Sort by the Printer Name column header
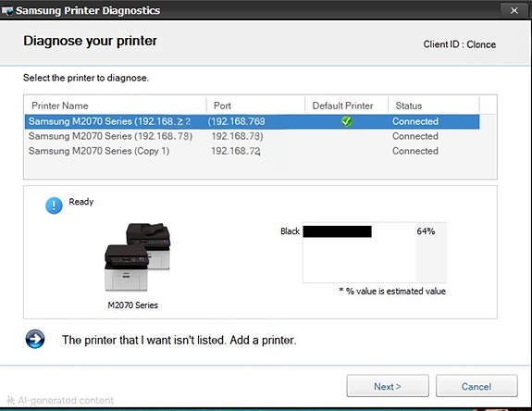The width and height of the screenshot is (532, 411). click(116, 106)
